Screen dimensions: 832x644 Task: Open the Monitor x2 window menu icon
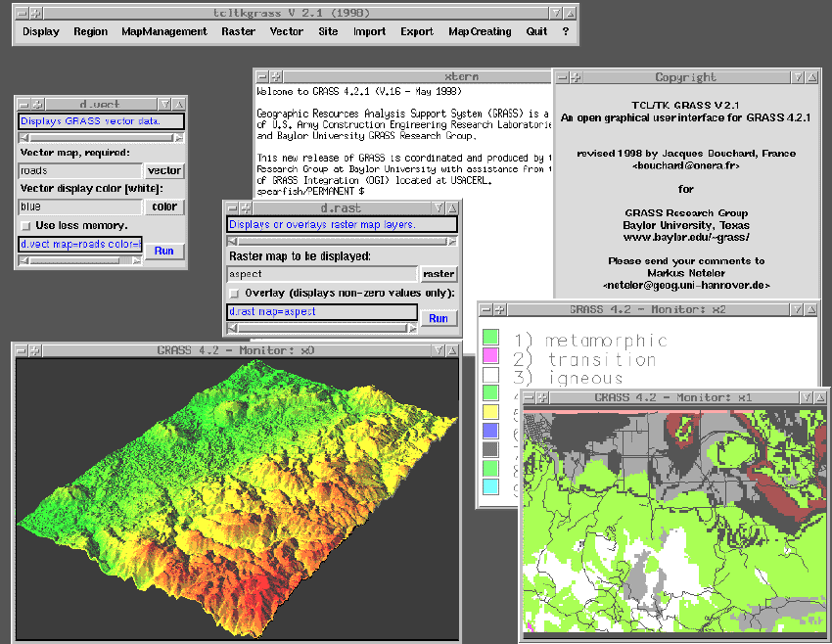pyautogui.click(x=484, y=309)
